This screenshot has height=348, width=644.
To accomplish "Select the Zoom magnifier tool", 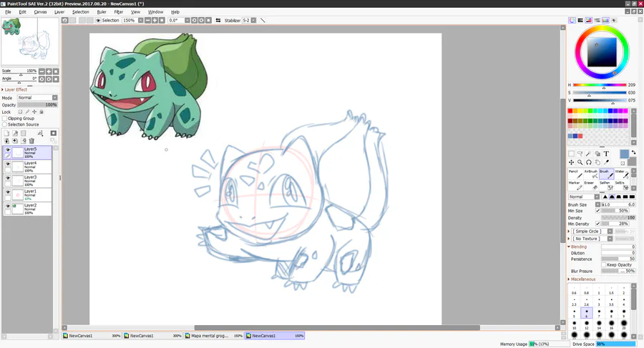I will coord(580,162).
